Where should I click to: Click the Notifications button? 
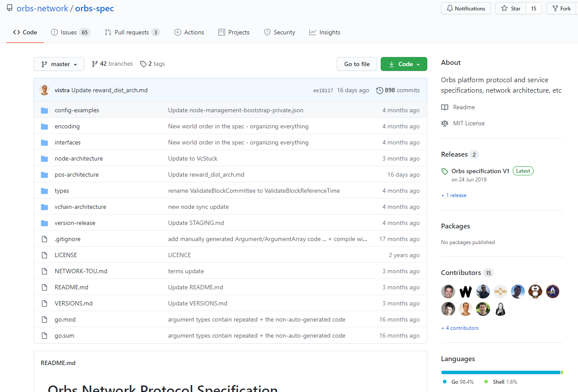466,8
